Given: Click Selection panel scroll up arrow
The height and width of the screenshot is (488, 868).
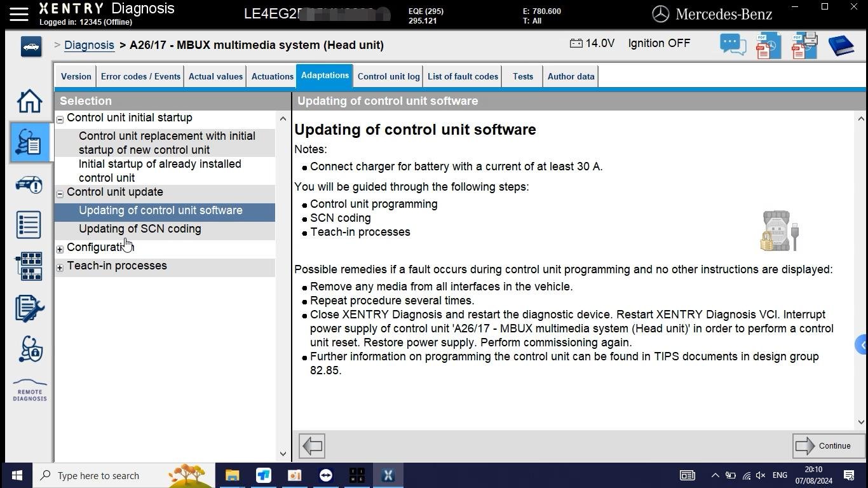Looking at the screenshot, I should [283, 119].
